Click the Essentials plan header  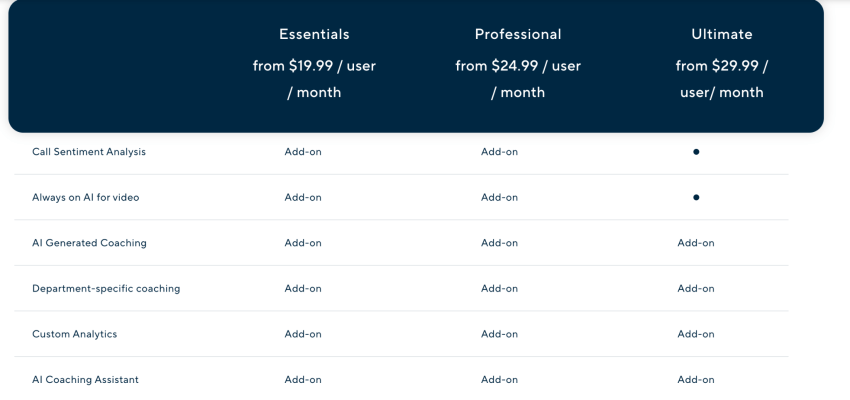(x=314, y=34)
